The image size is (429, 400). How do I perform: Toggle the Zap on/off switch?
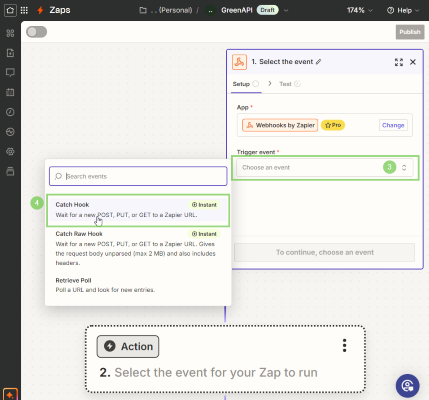[x=37, y=32]
